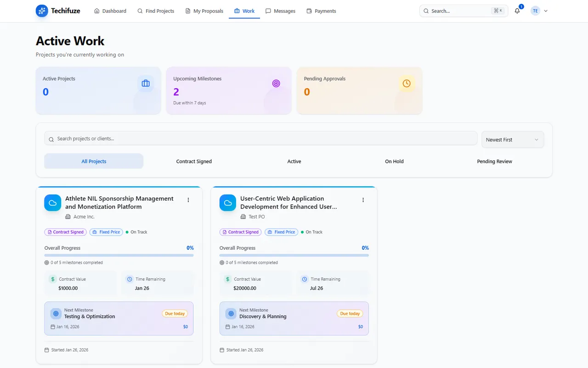Screen dimensions: 588x368
Task: Click the Fixed Price tag on Athlete NIL card
Action: pos(107,232)
